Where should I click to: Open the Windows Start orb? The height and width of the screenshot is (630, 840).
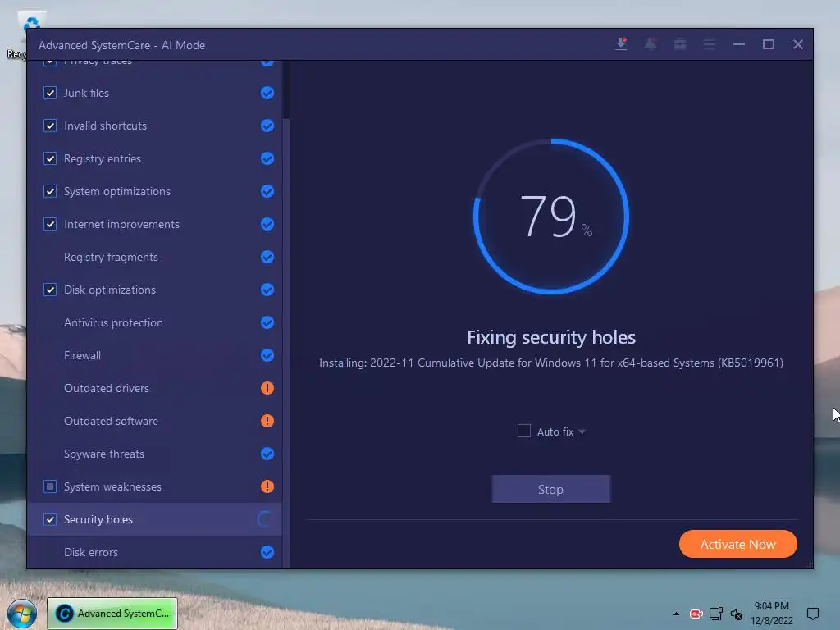click(22, 614)
